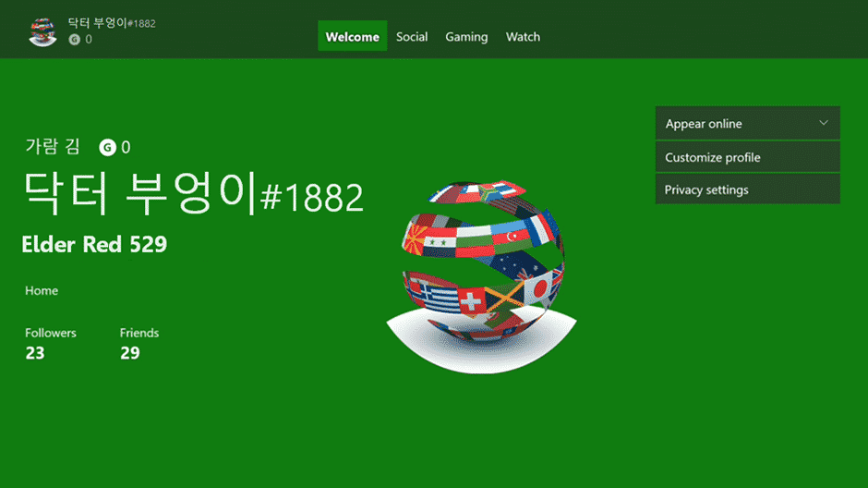Image resolution: width=868 pixels, height=488 pixels.
Task: Click the gamerscore G icon beside 가람 김
Action: click(x=107, y=147)
